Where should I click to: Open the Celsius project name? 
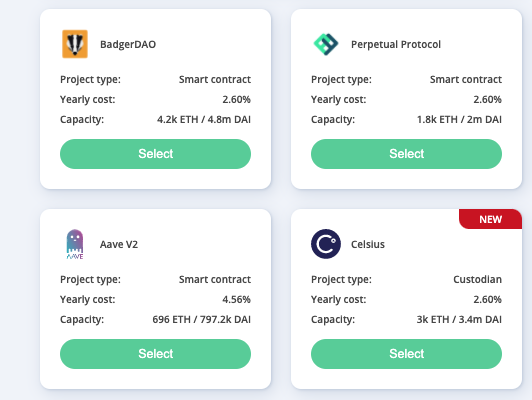pyautogui.click(x=368, y=244)
